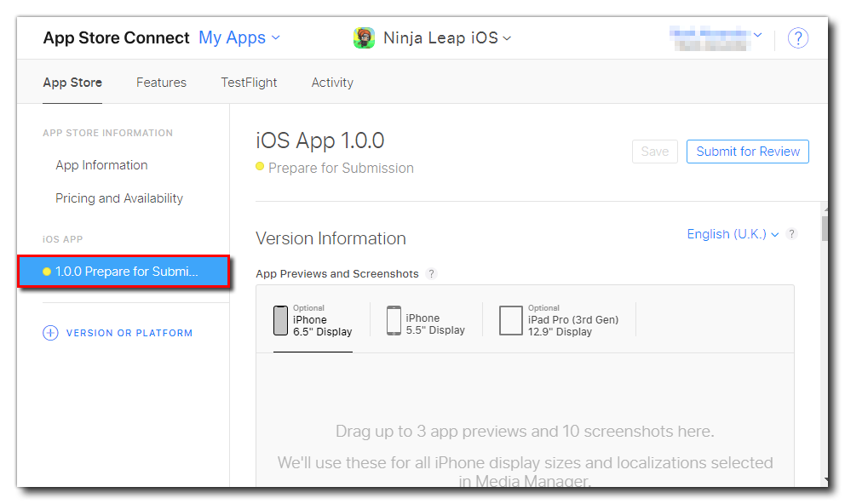Open the TestFlight tab
This screenshot has width=845, height=504.
coord(249,83)
